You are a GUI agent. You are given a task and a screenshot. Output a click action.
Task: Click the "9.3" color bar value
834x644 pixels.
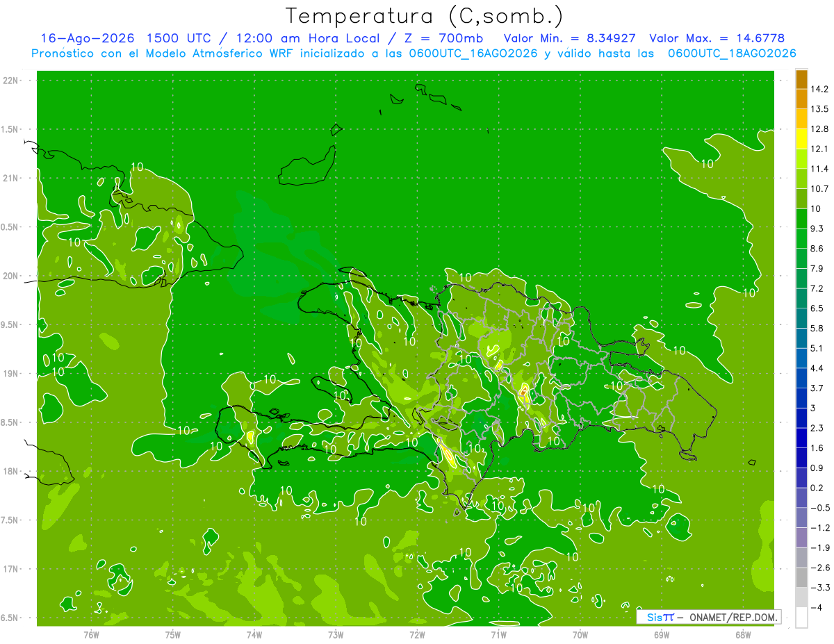point(817,229)
